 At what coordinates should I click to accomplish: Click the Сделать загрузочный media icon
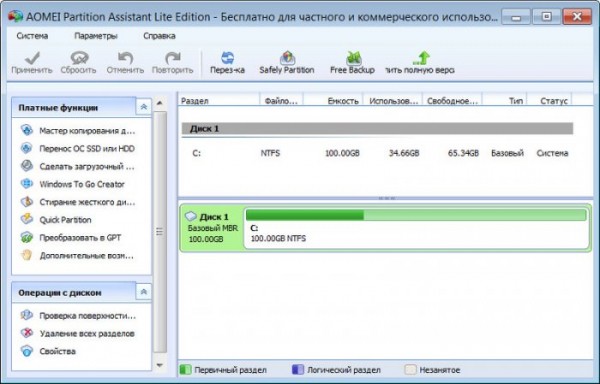pyautogui.click(x=26, y=166)
